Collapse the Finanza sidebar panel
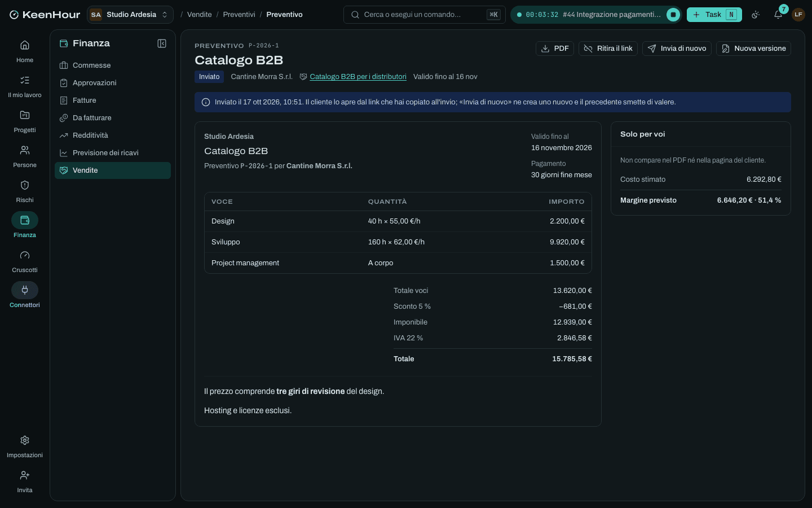This screenshot has height=508, width=812. tap(162, 43)
